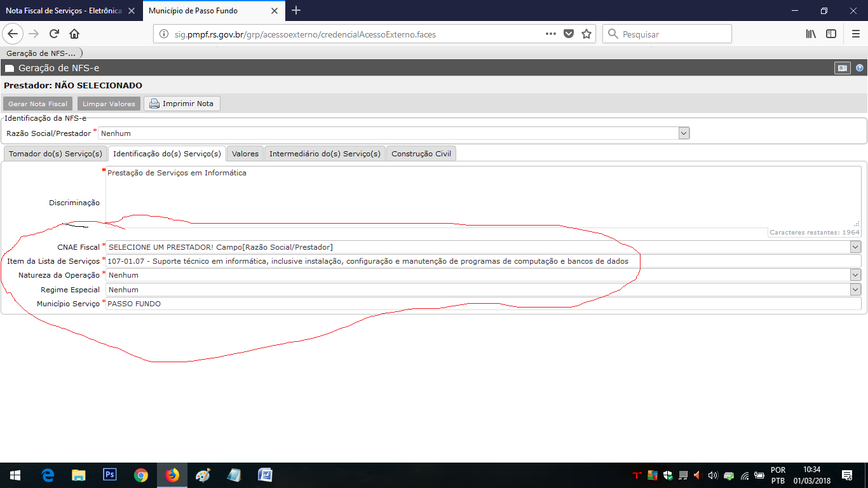
Task: Switch to Tomador do(s) Serviço(s) tab
Action: click(x=55, y=154)
